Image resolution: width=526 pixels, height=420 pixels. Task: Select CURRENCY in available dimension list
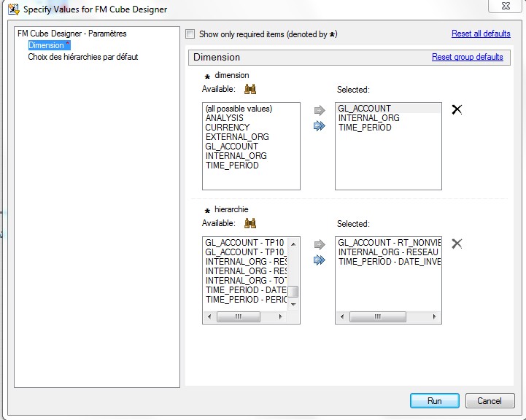pos(227,128)
